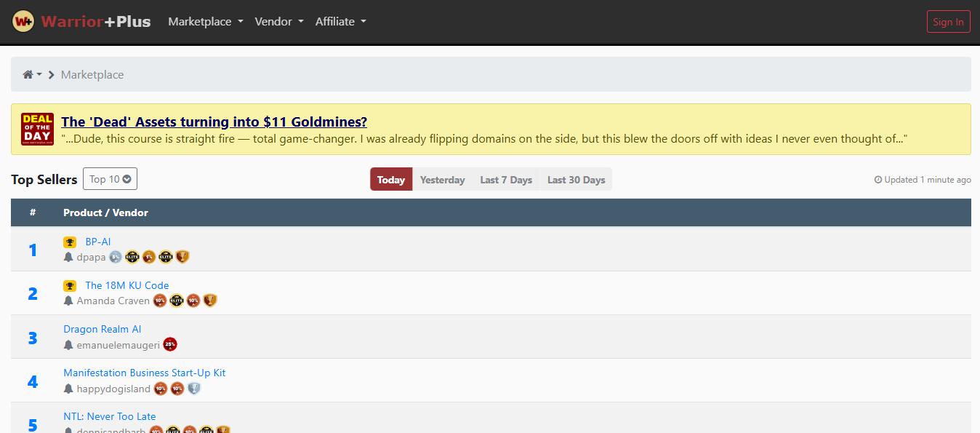Click Amanda Craven's gold trophy shield badge

tap(210, 301)
